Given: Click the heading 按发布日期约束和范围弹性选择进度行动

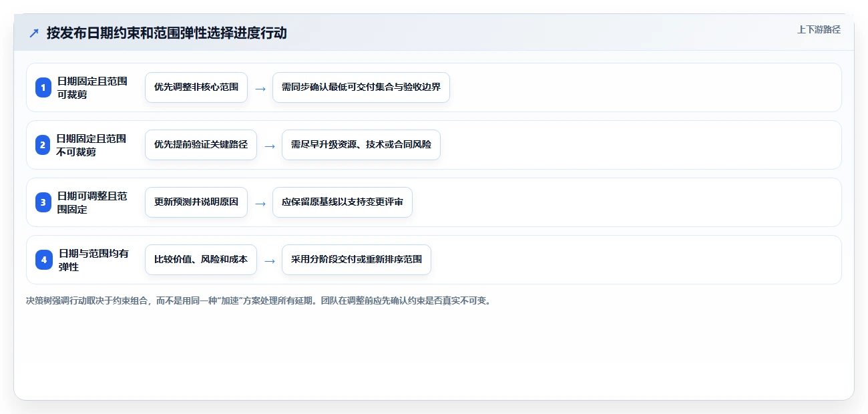Looking at the screenshot, I should pyautogui.click(x=167, y=33).
